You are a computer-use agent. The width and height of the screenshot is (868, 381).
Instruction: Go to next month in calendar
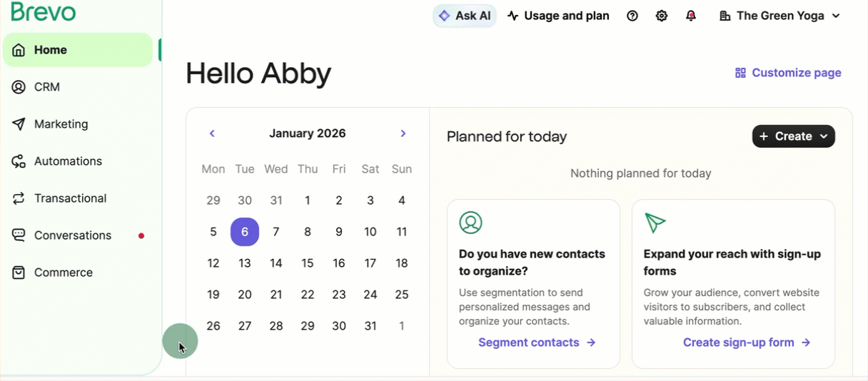(403, 133)
